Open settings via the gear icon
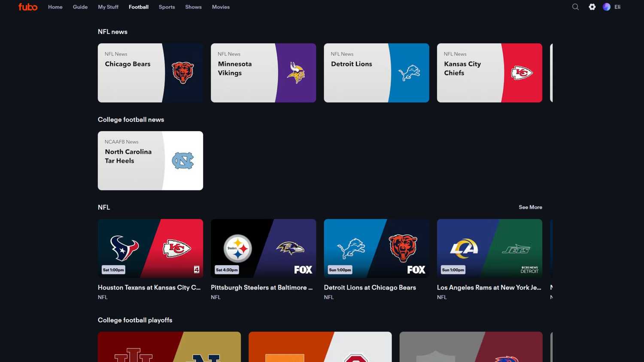The width and height of the screenshot is (644, 362). [x=592, y=7]
